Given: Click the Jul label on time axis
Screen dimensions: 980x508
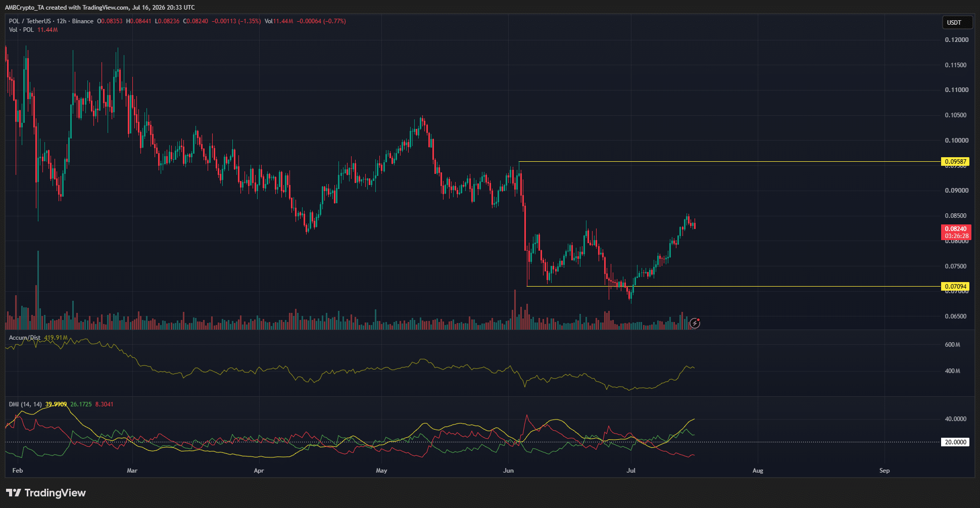Looking at the screenshot, I should (631, 471).
